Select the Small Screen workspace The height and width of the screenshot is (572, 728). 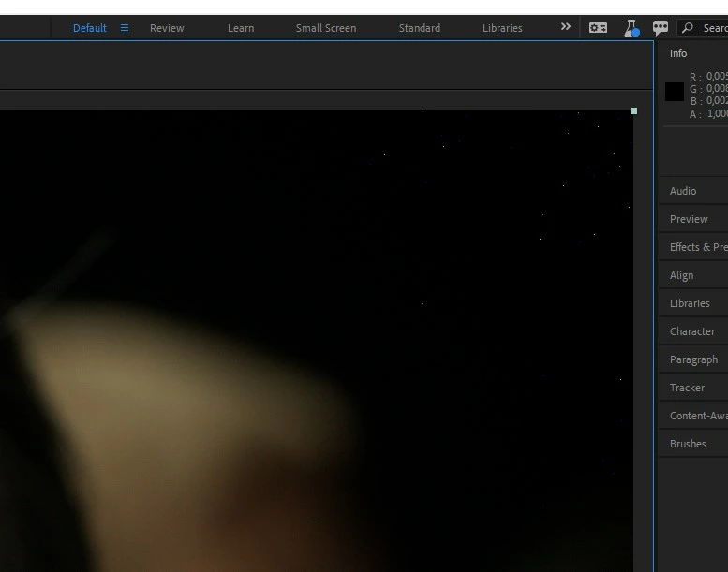pyautogui.click(x=326, y=28)
